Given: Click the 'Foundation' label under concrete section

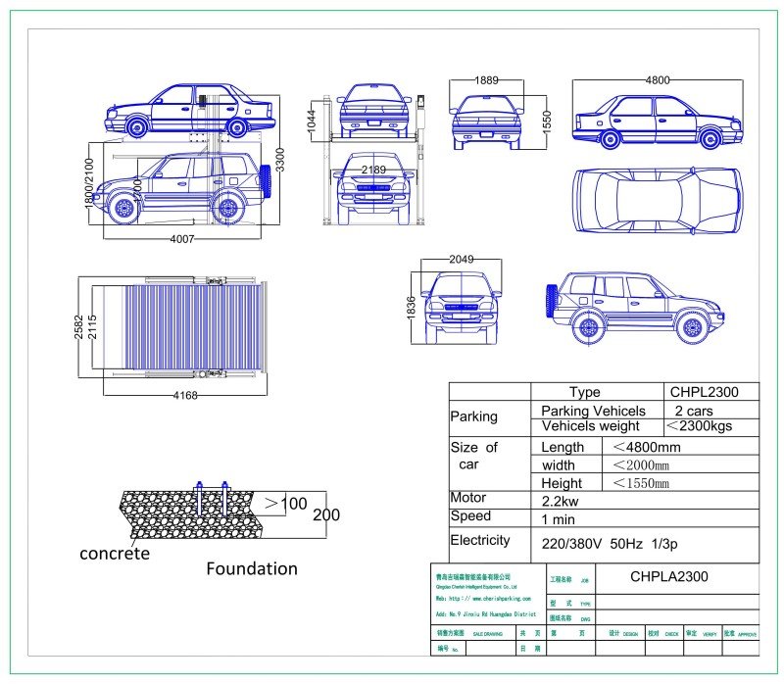Looking at the screenshot, I should tap(251, 568).
